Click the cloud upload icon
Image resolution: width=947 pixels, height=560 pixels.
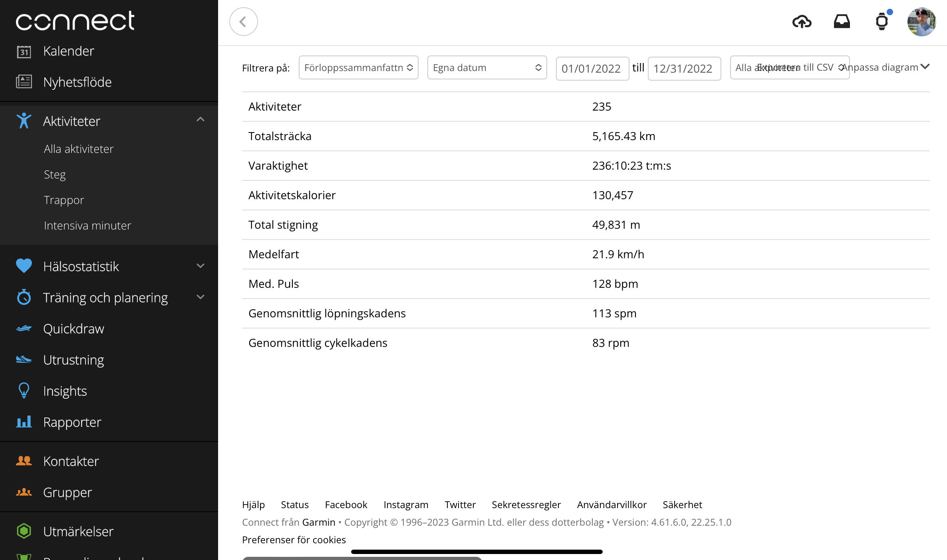click(x=802, y=22)
